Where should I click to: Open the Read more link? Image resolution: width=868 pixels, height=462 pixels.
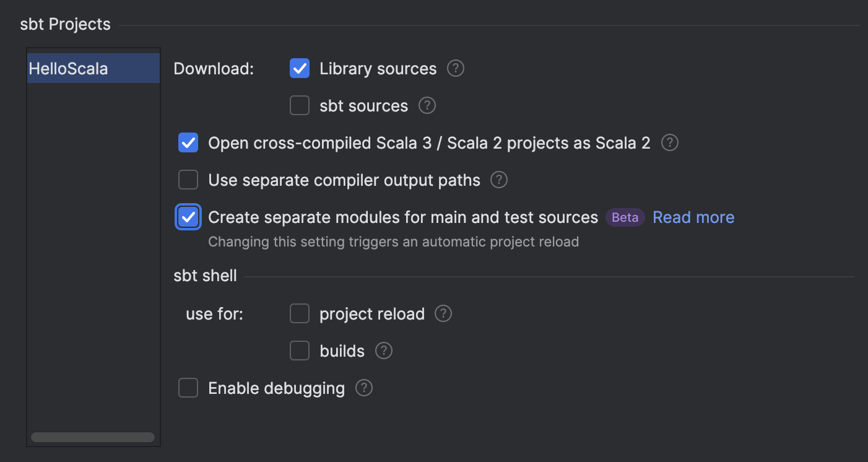(x=693, y=217)
